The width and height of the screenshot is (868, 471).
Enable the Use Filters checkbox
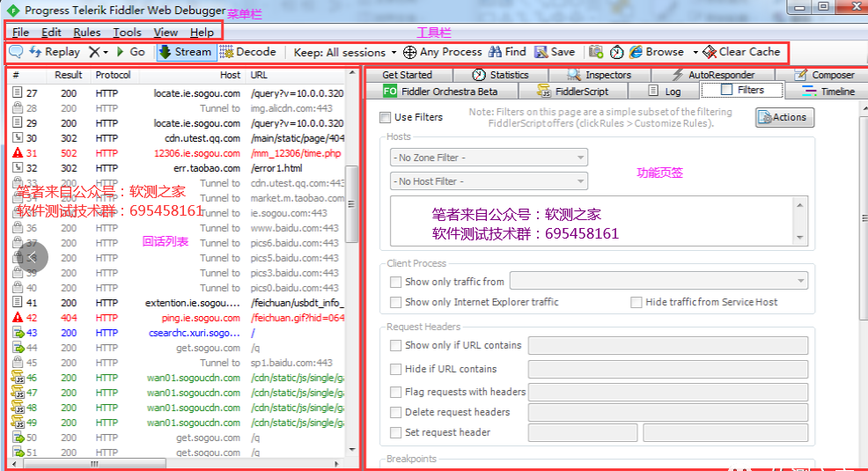pos(386,117)
